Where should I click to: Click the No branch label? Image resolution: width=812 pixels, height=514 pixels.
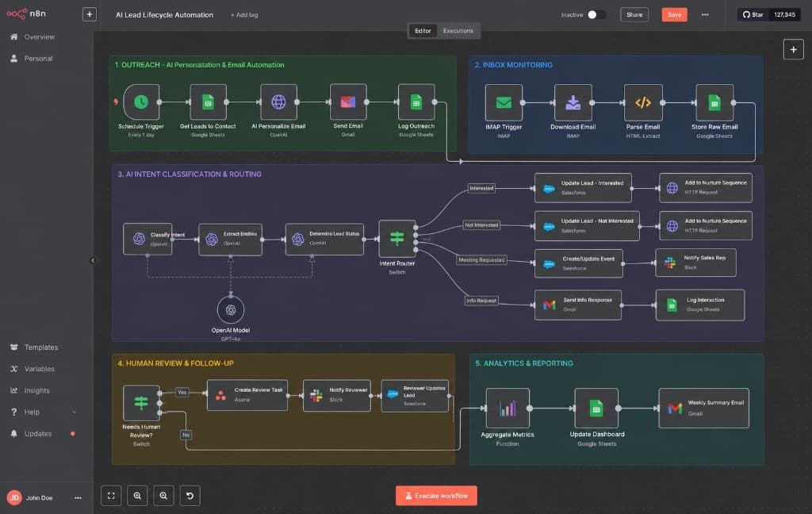point(186,435)
